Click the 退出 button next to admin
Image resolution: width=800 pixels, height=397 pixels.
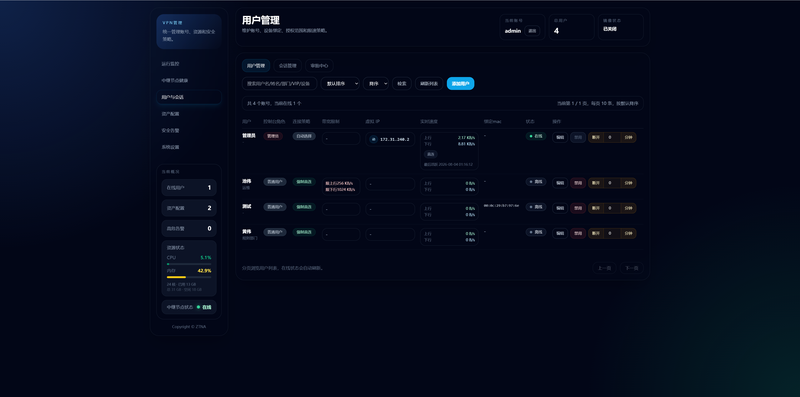coord(532,31)
